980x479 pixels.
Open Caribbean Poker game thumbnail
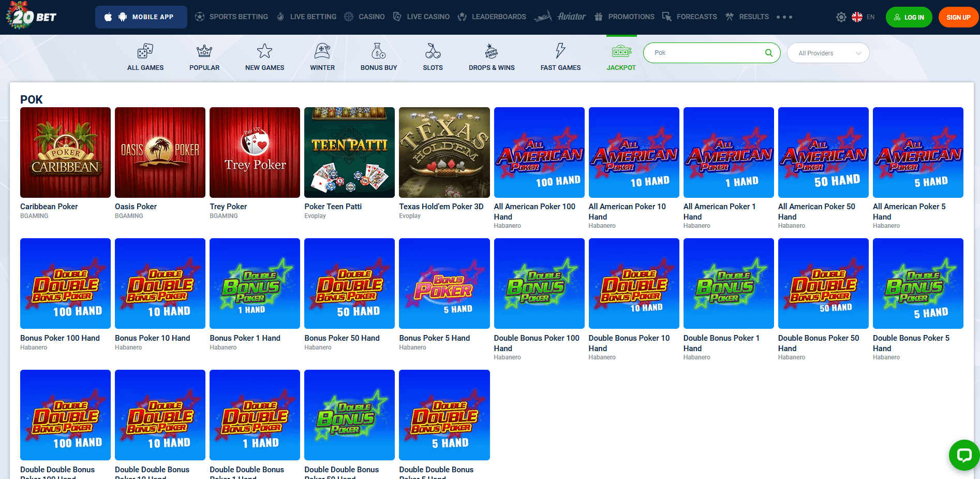pos(65,152)
